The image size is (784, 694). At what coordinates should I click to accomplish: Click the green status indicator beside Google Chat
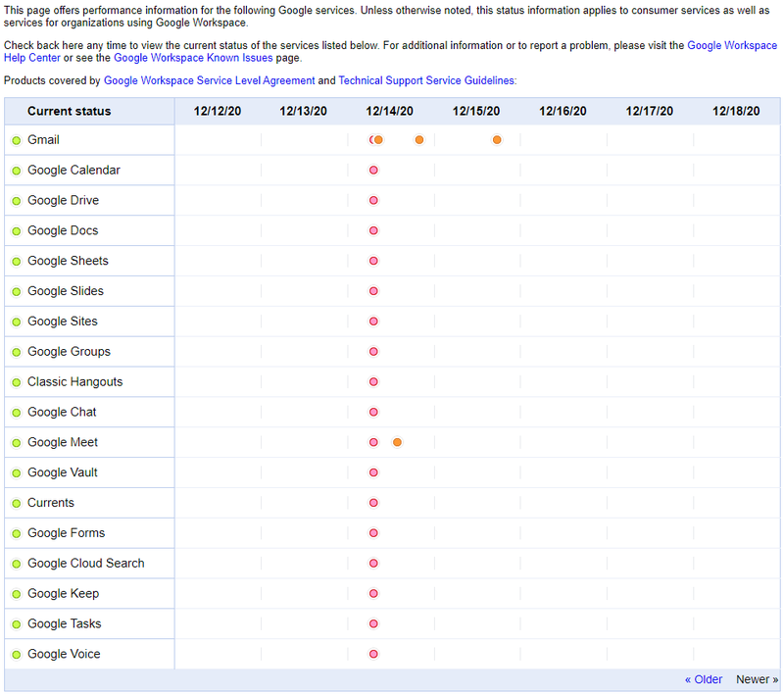pyautogui.click(x=17, y=413)
